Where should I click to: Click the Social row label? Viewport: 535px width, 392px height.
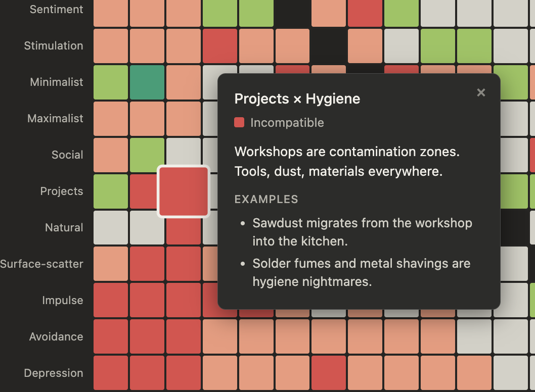tap(67, 155)
